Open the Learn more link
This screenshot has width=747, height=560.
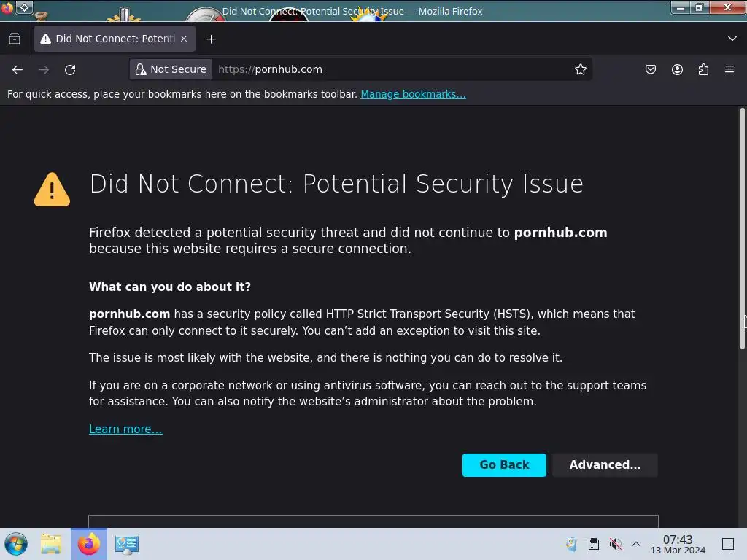click(125, 429)
